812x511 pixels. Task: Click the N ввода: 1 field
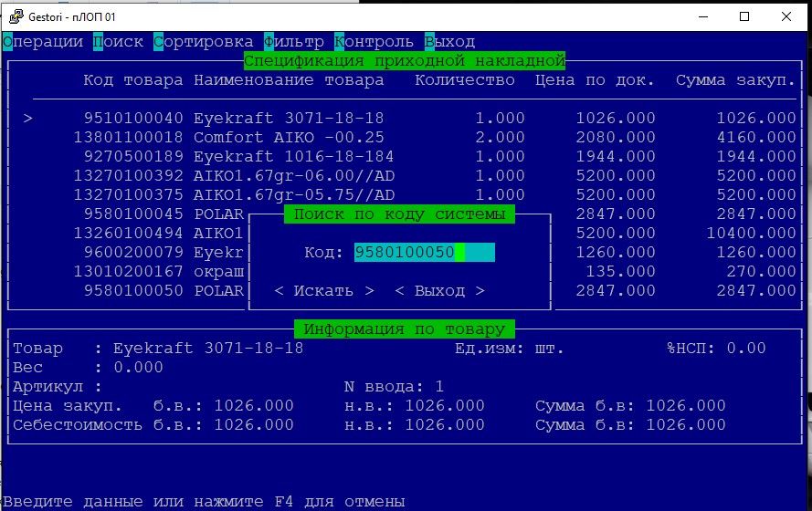394,386
